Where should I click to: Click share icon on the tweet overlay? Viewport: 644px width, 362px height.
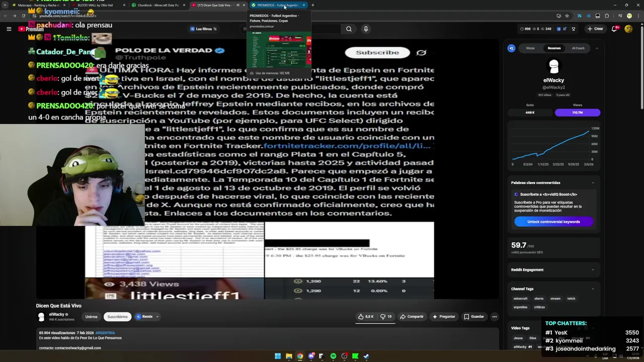pos(421,52)
